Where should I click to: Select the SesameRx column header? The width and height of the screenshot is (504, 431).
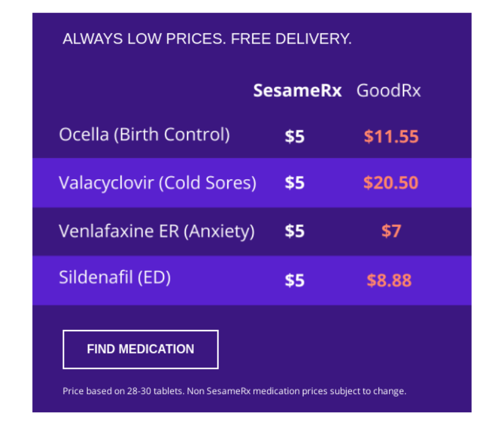(x=297, y=91)
